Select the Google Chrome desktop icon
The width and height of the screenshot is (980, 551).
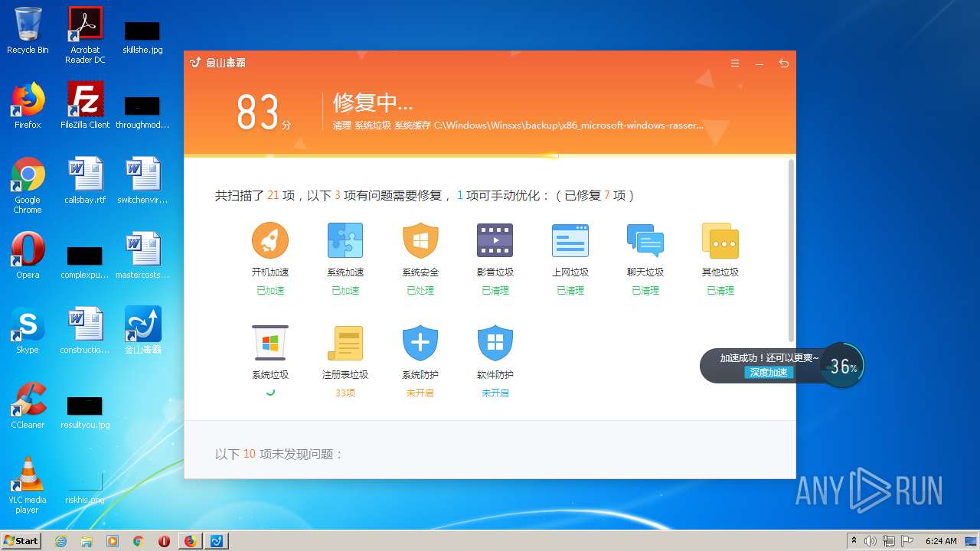click(28, 185)
